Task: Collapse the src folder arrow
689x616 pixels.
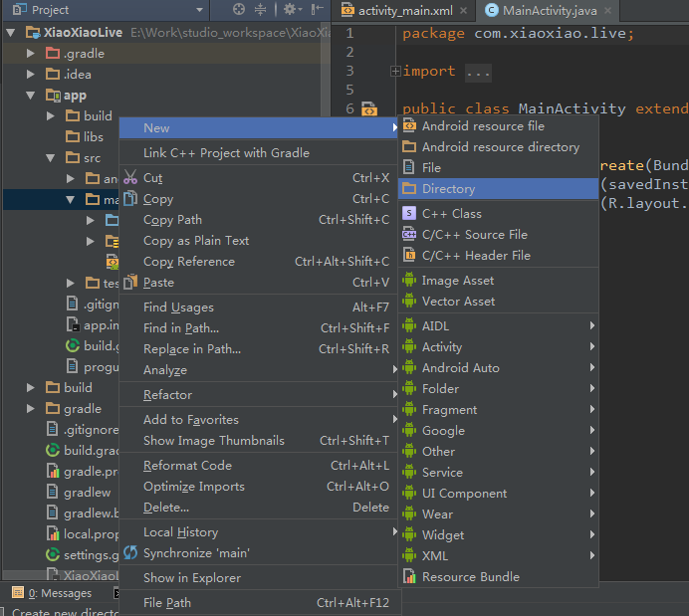Action: pyautogui.click(x=51, y=158)
